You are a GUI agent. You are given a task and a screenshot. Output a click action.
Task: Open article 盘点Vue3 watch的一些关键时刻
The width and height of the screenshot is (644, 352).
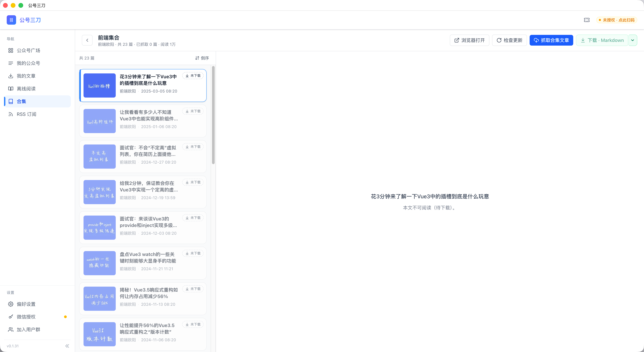(x=143, y=263)
